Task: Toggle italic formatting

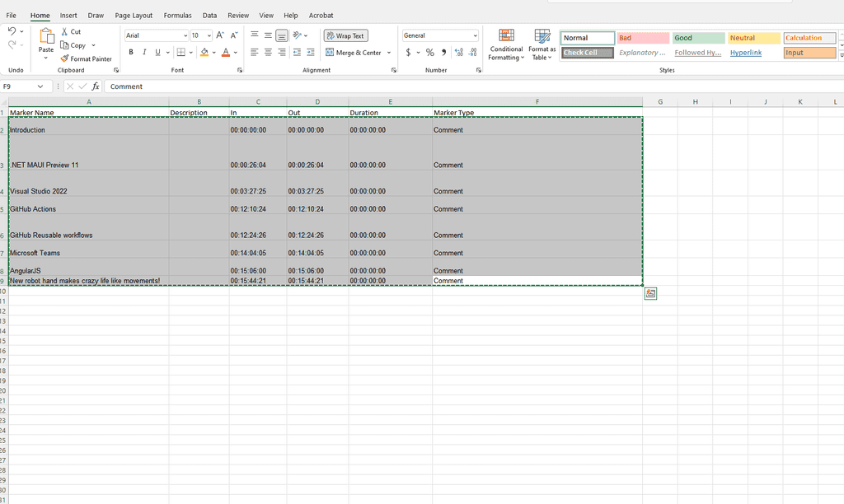Action: [x=143, y=52]
